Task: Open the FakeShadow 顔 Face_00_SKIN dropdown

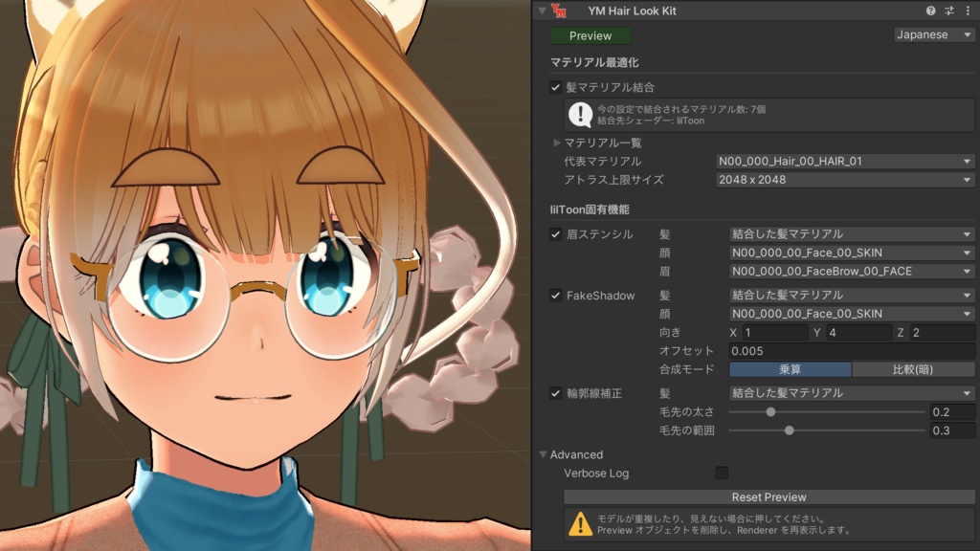Action: click(x=851, y=314)
